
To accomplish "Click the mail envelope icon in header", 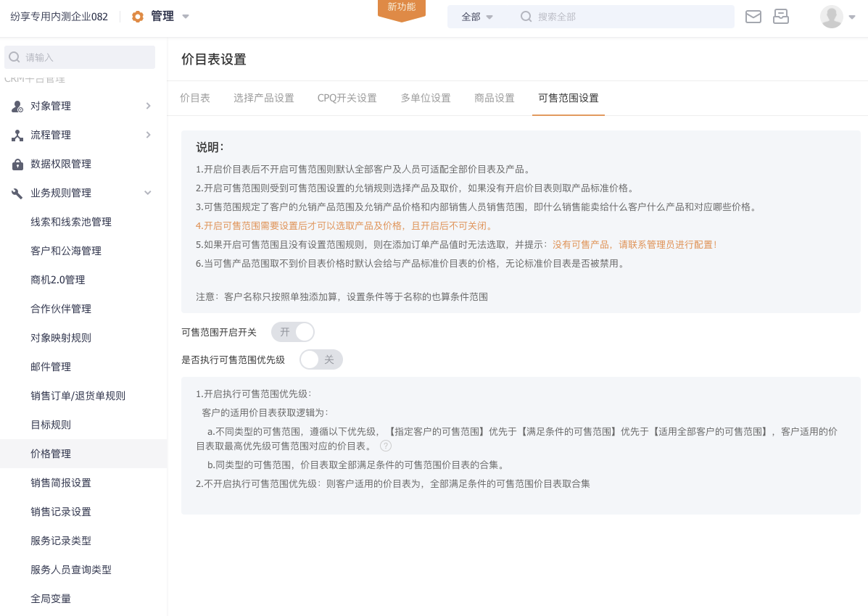I will [x=753, y=17].
